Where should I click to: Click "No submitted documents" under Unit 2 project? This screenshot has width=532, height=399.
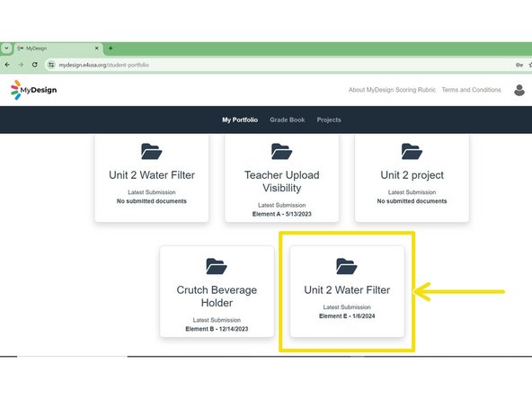[412, 201]
